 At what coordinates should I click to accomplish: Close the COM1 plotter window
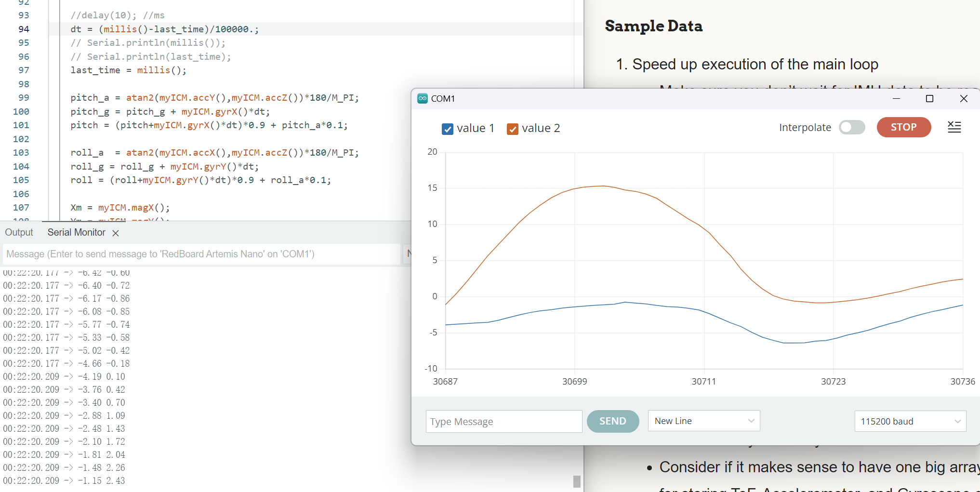click(964, 98)
